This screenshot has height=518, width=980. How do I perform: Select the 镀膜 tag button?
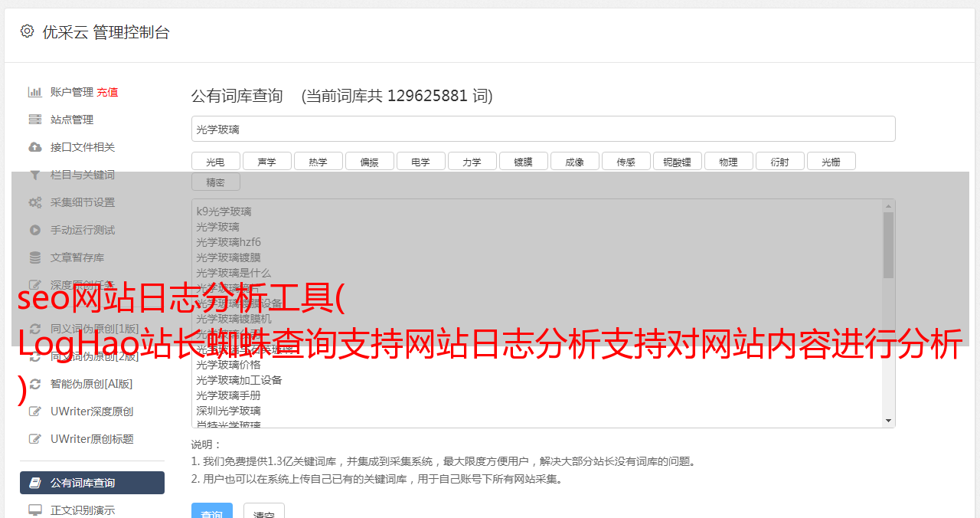point(524,161)
